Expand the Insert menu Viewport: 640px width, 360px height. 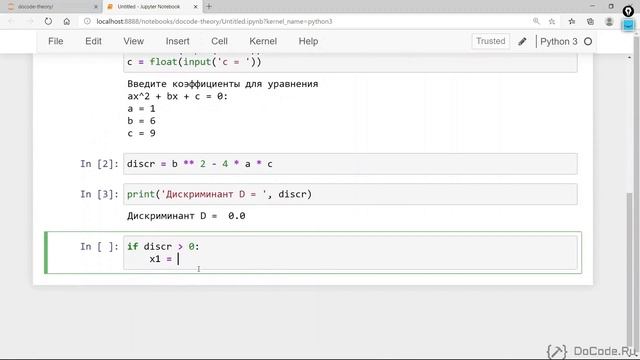coord(177,41)
